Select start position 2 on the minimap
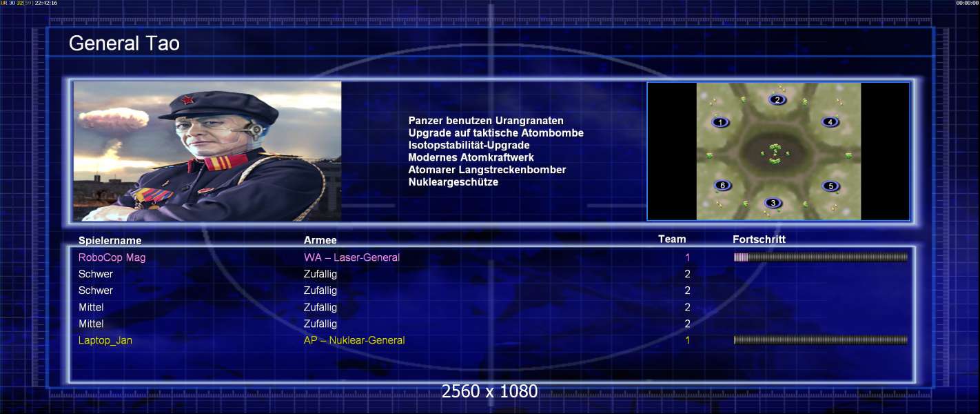 click(777, 99)
